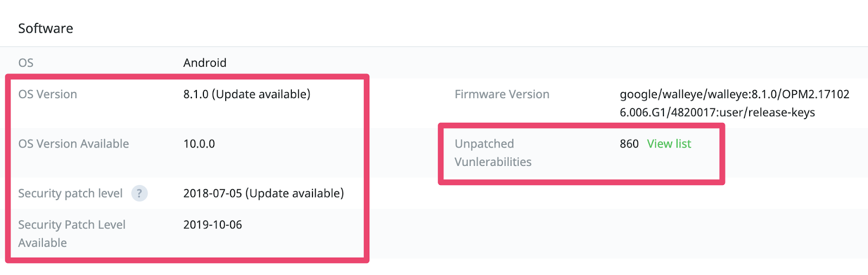Click the OS Version label
Viewport: 868px width, 275px height.
pos(48,94)
